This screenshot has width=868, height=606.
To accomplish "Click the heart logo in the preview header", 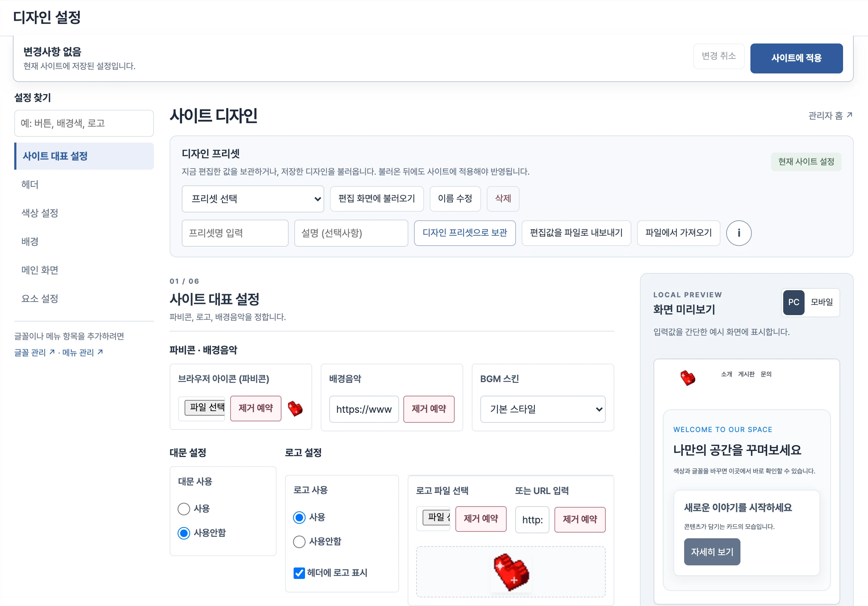I will [688, 378].
